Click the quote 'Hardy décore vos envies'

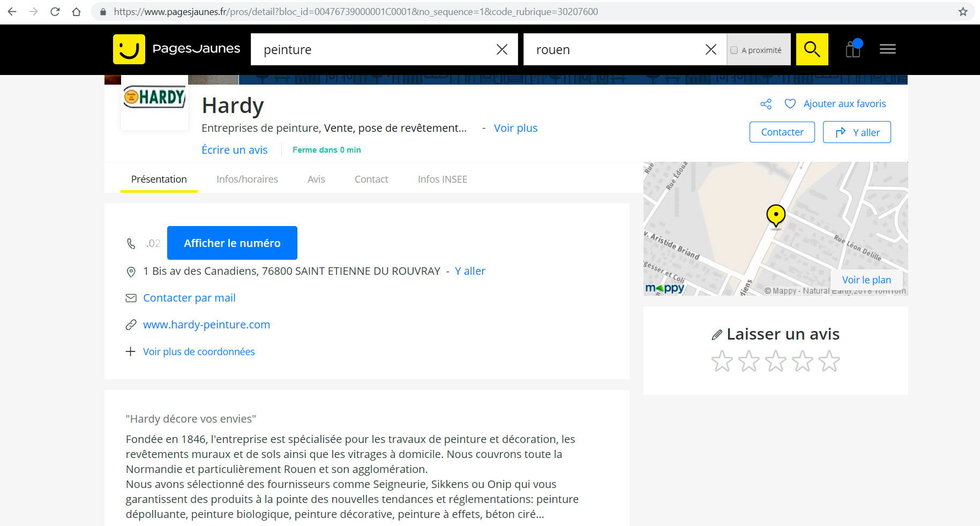[191, 419]
